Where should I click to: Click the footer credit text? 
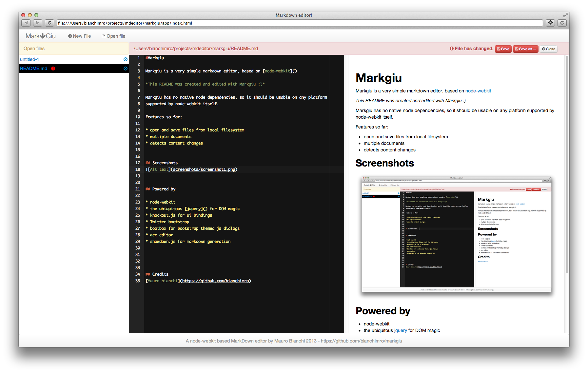point(294,341)
